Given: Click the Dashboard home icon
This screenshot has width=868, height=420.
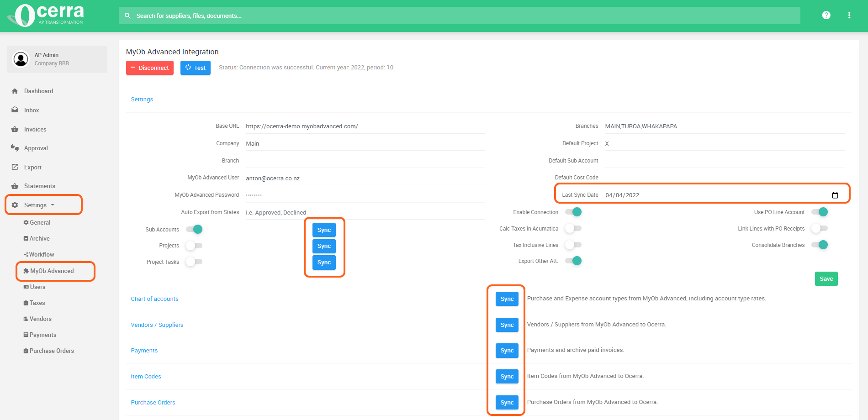Looking at the screenshot, I should pos(15,91).
